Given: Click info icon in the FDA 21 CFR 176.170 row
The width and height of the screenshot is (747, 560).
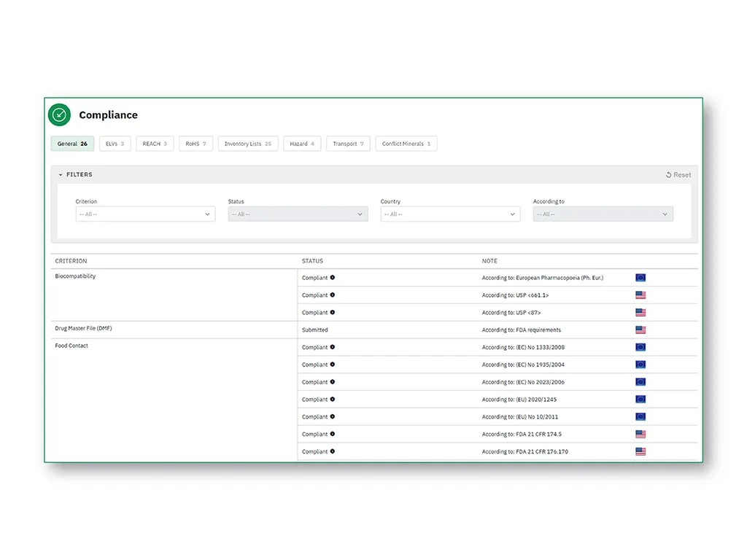Looking at the screenshot, I should pyautogui.click(x=333, y=451).
